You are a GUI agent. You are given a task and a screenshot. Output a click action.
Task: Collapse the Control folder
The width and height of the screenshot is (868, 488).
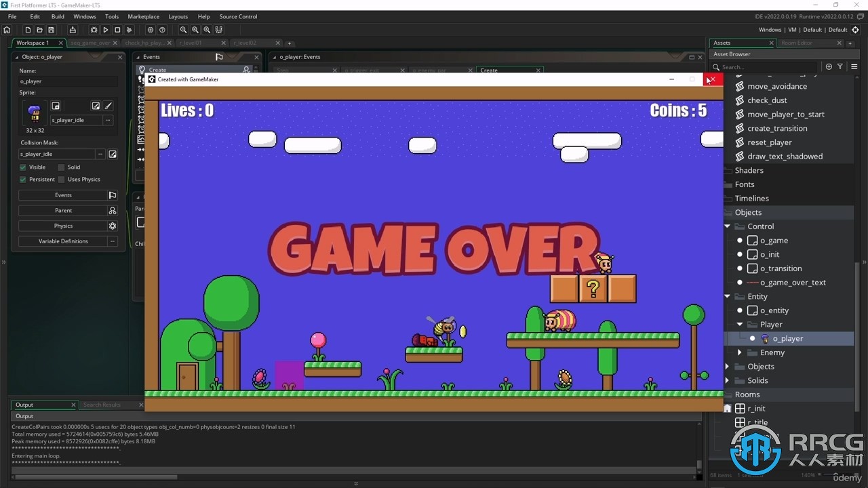click(728, 226)
